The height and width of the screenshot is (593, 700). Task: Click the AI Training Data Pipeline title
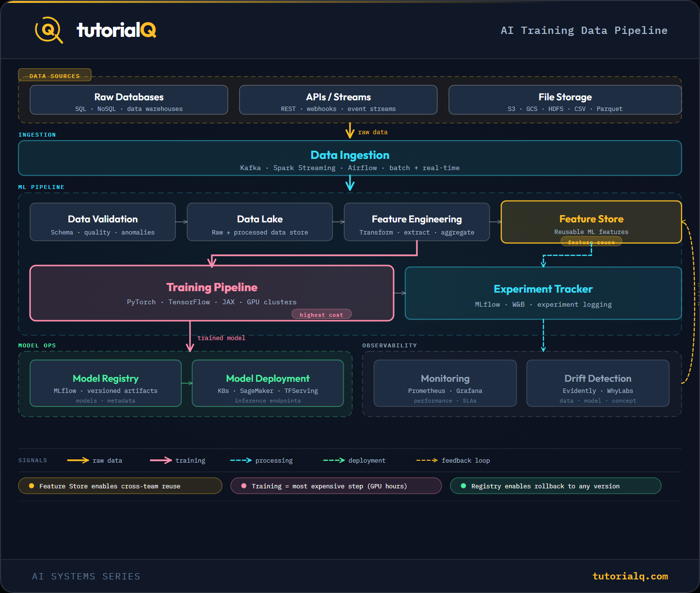(584, 30)
